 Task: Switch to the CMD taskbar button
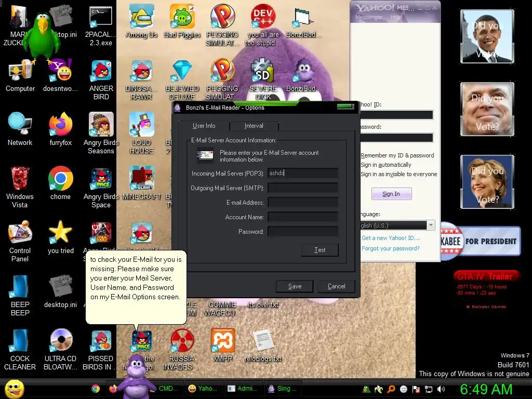168,389
